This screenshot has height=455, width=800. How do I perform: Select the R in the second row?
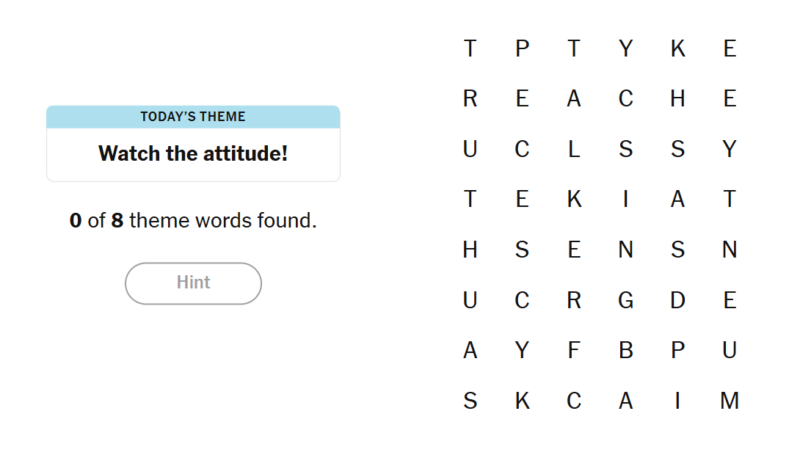[470, 98]
